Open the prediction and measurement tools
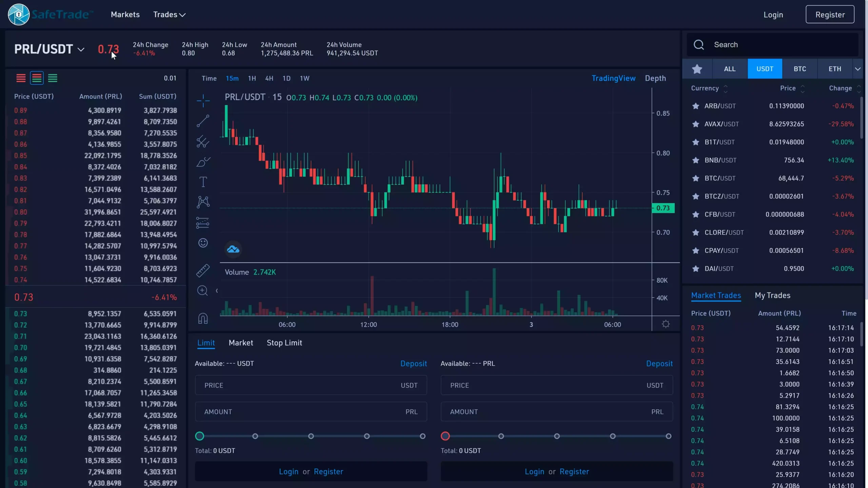 click(203, 223)
